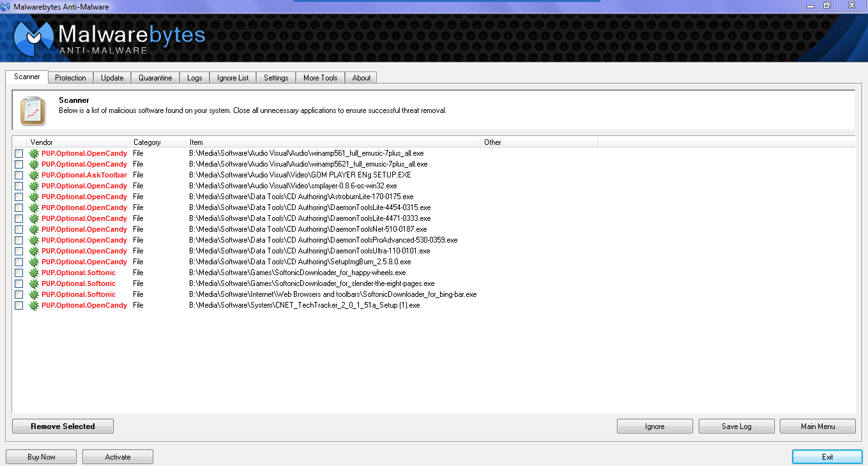Click the bug icon beside AstroburnLite-170-0175.exe

tap(34, 197)
